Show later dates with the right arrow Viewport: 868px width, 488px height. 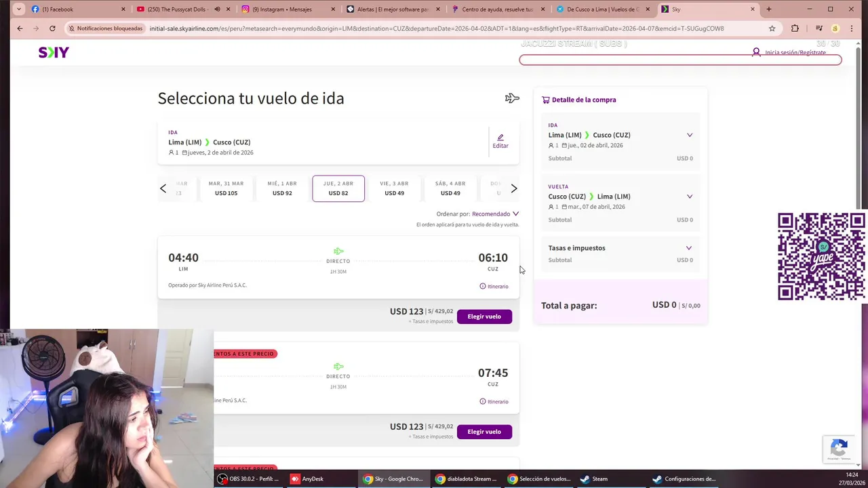(x=513, y=188)
